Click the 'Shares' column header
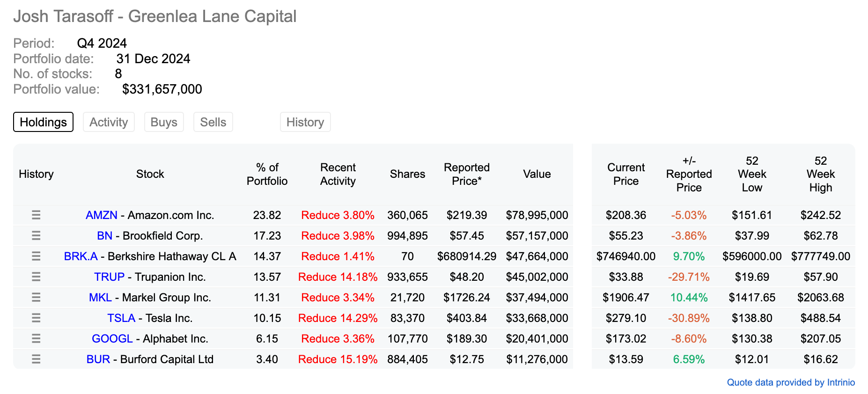This screenshot has width=868, height=394. click(x=408, y=174)
